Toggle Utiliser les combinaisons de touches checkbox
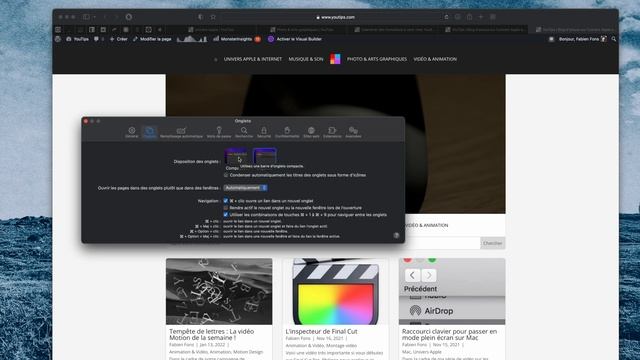The height and width of the screenshot is (360, 640). (x=226, y=215)
